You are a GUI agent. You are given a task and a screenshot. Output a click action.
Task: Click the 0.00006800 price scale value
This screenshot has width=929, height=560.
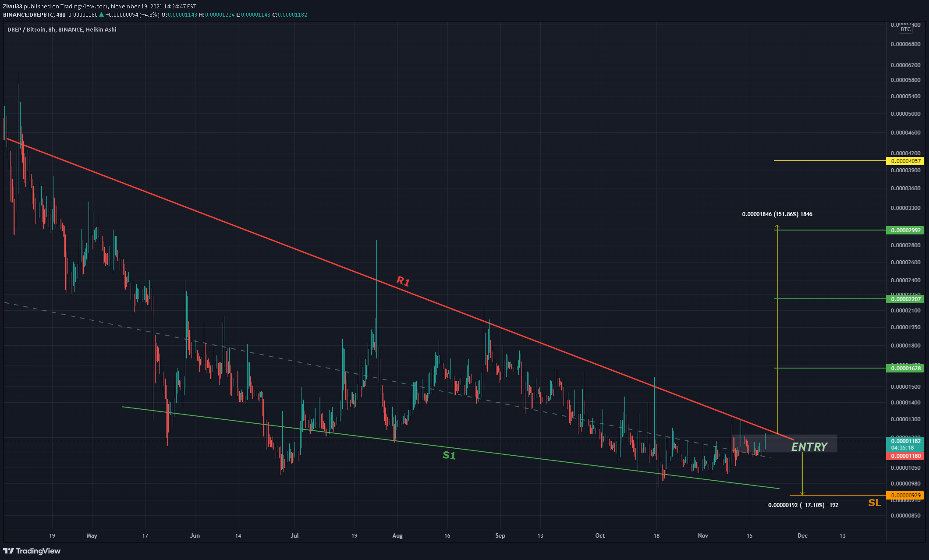pos(905,44)
